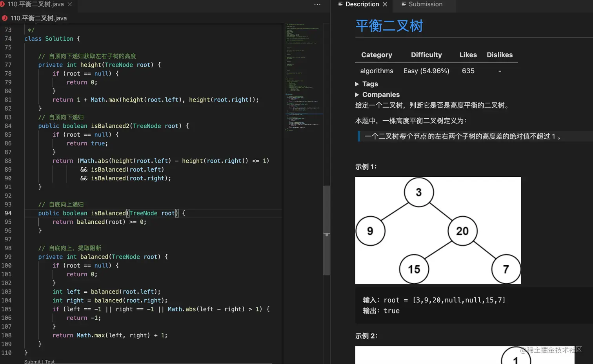
Task: Click the "int right = balanced(root.right);" line
Action: (x=110, y=301)
